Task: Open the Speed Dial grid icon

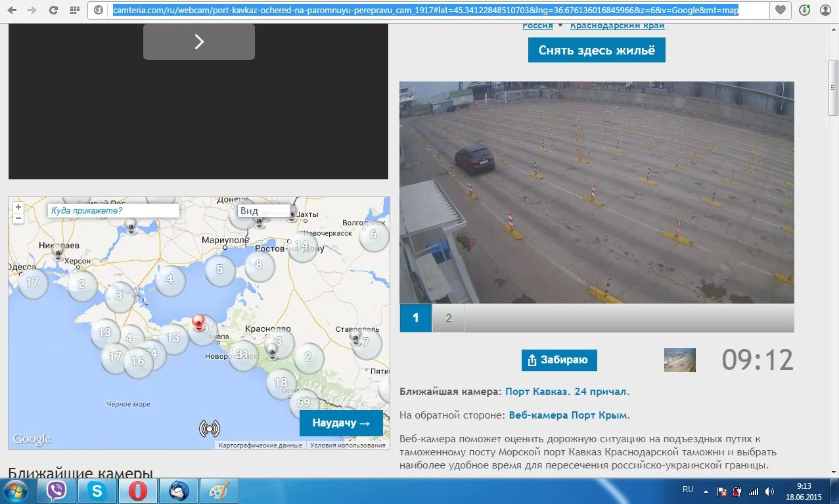Action: (75, 10)
